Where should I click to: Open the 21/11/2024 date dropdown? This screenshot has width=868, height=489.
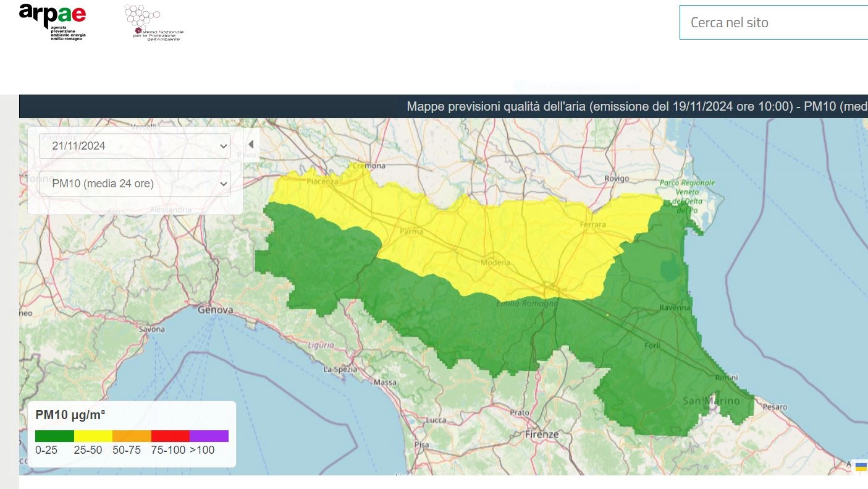135,146
